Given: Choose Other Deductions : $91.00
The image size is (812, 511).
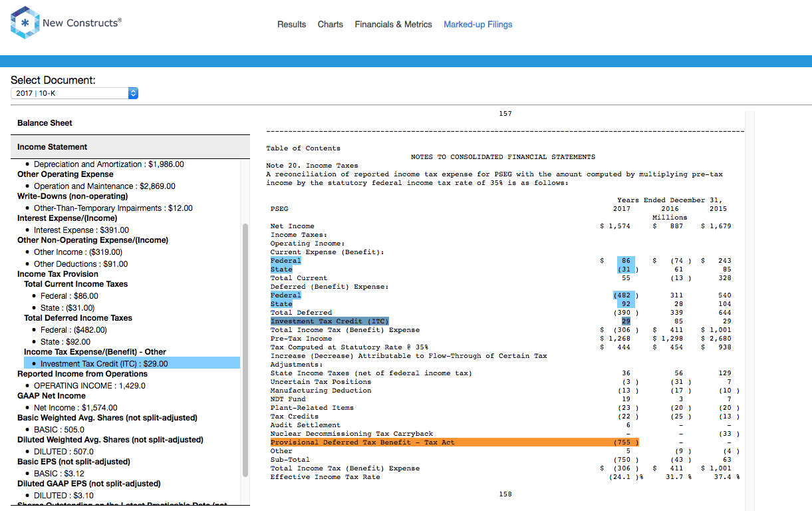Looking at the screenshot, I should click(x=81, y=264).
